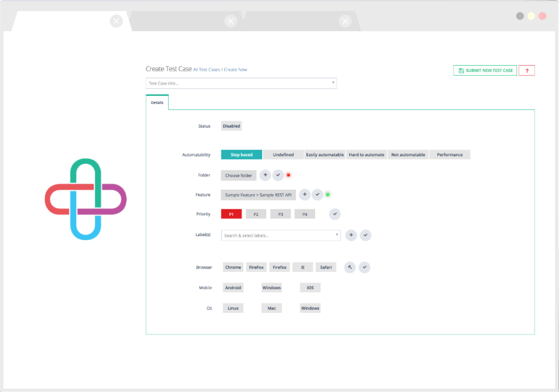Viewport: 559px width, 392px height.
Task: Open the Choose folder picker
Action: (x=238, y=175)
